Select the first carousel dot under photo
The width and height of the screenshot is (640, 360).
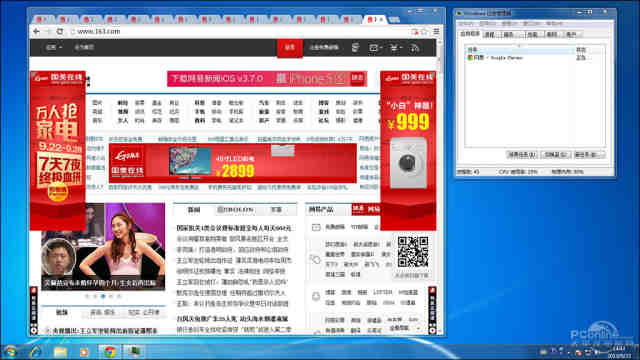tap(87, 296)
